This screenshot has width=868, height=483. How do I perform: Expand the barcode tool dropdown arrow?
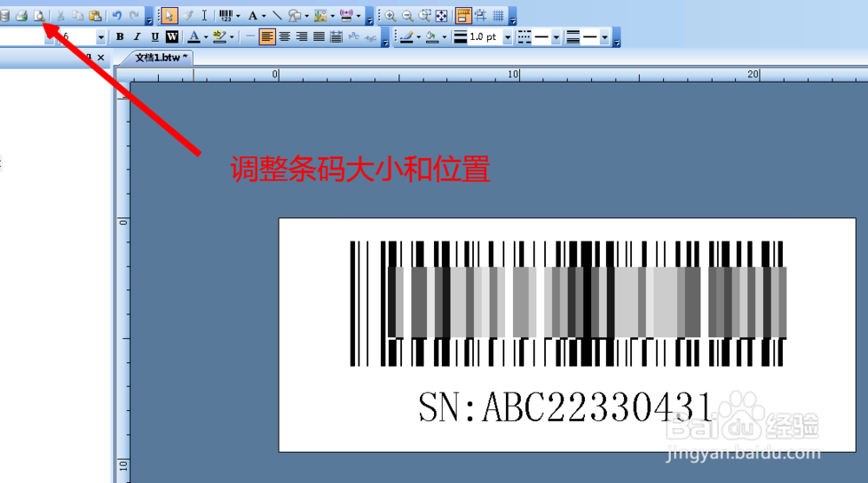238,16
